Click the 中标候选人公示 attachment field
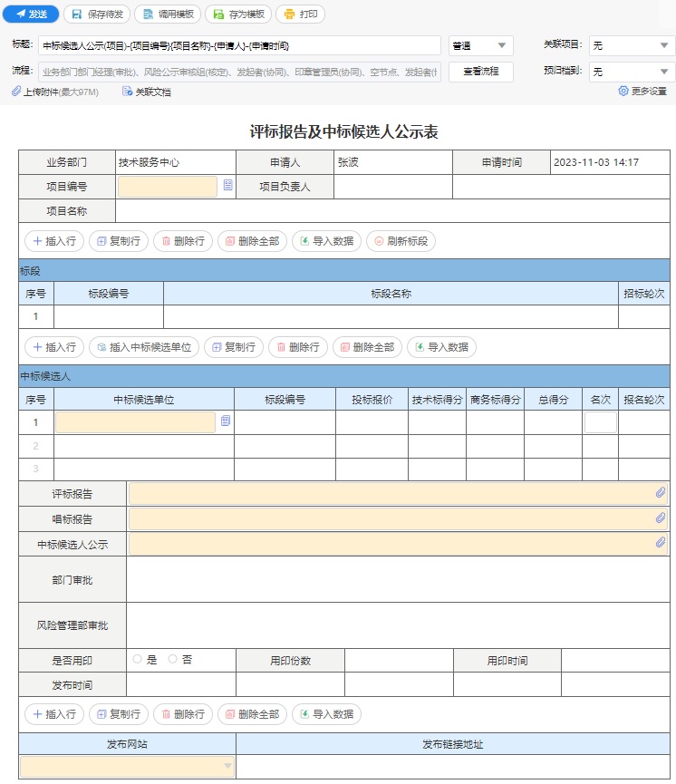The height and width of the screenshot is (784, 676). (398, 544)
